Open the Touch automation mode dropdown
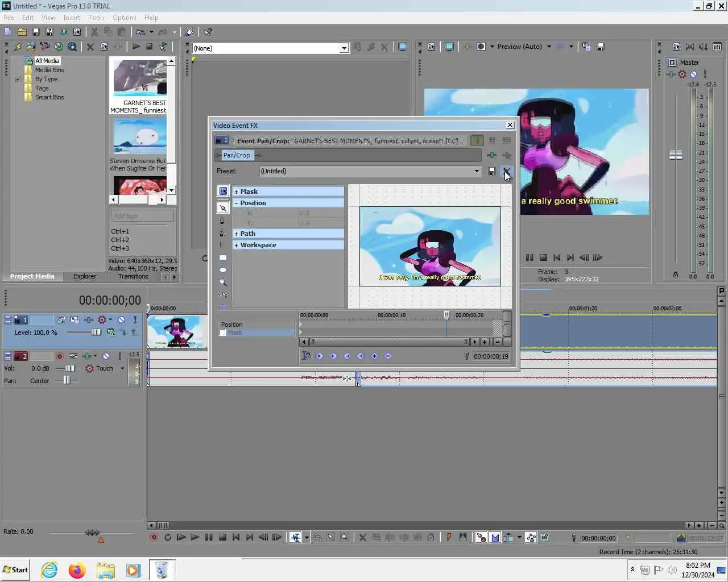 pos(122,368)
